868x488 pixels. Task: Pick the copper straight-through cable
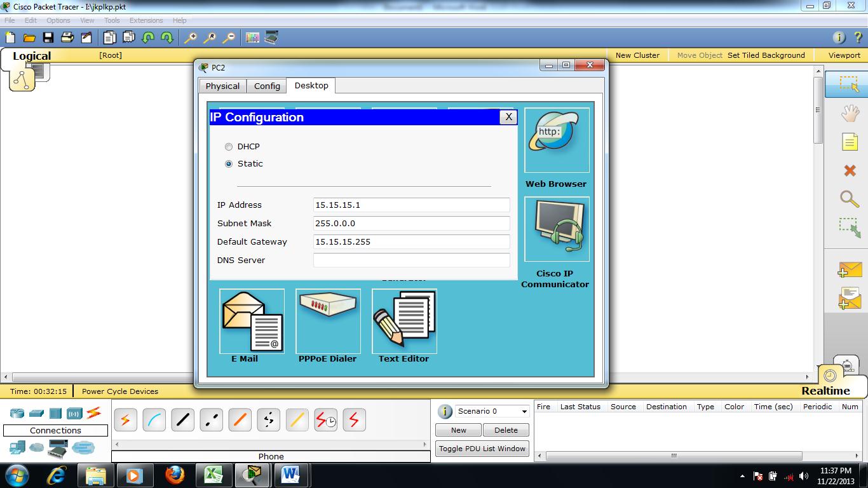tap(182, 420)
